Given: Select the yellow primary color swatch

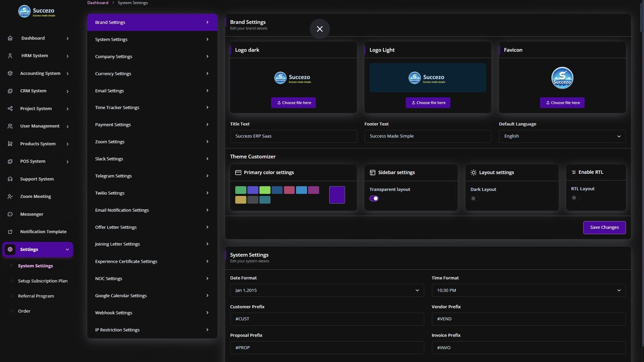Looking at the screenshot, I should (241, 200).
